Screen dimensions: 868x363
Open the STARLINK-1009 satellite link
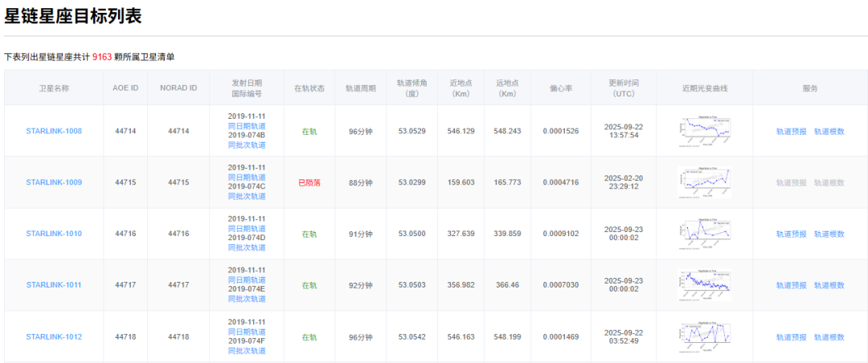click(x=54, y=182)
